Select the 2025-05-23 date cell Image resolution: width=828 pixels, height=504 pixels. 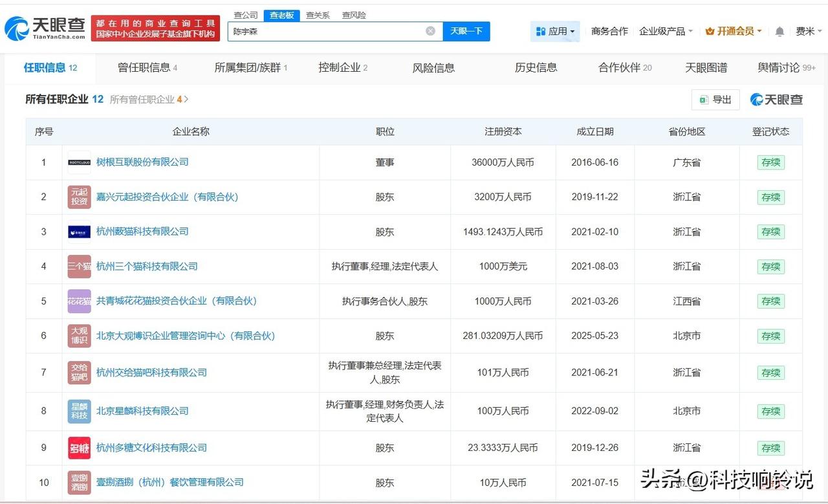point(595,336)
